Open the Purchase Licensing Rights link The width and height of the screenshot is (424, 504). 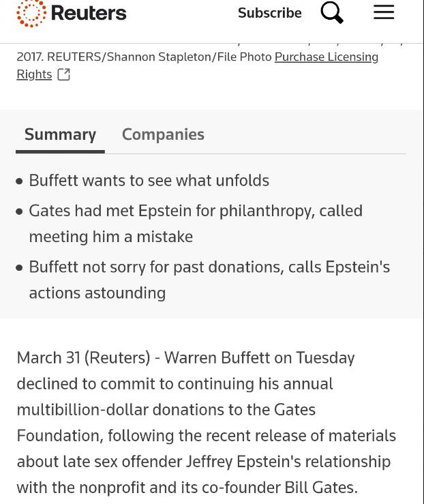pos(326,57)
